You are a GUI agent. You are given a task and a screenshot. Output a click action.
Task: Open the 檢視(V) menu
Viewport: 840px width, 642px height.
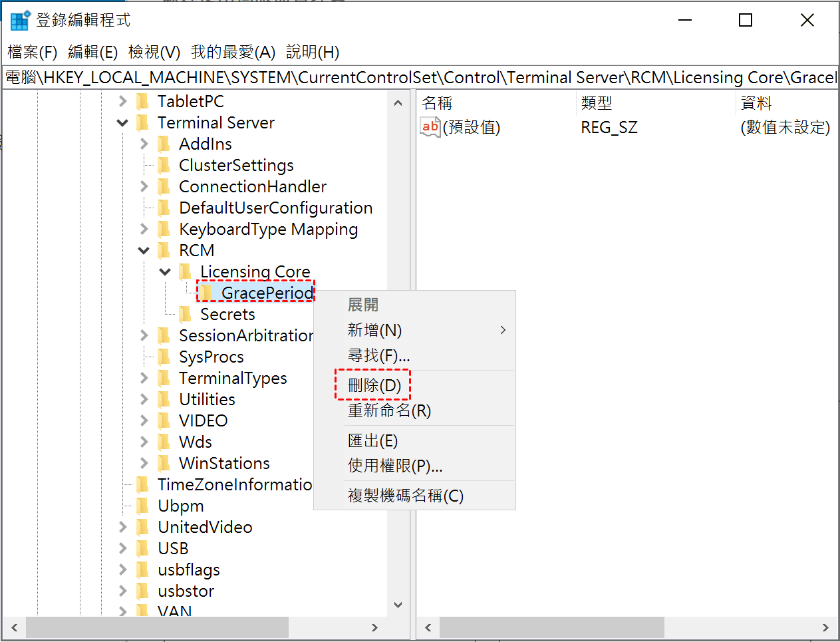point(154,52)
